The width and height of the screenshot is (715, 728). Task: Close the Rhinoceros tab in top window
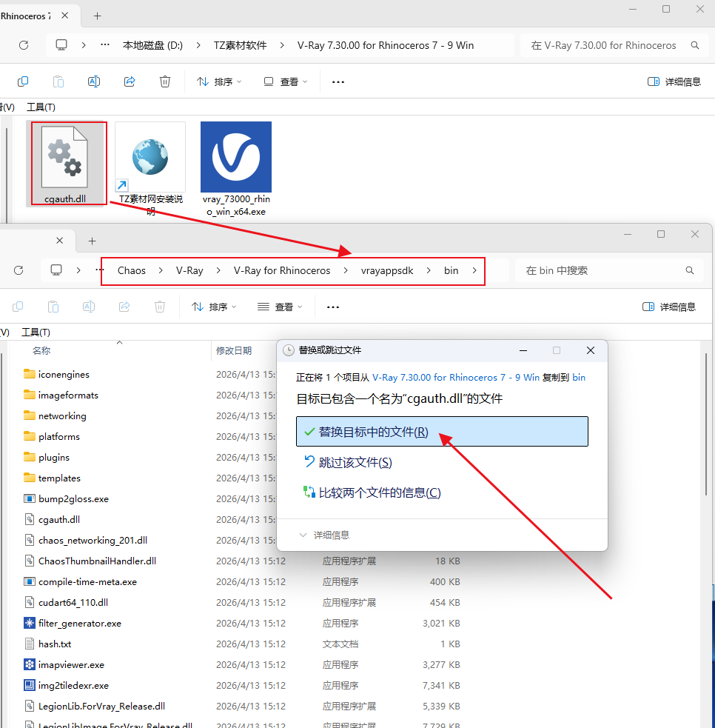[x=65, y=16]
